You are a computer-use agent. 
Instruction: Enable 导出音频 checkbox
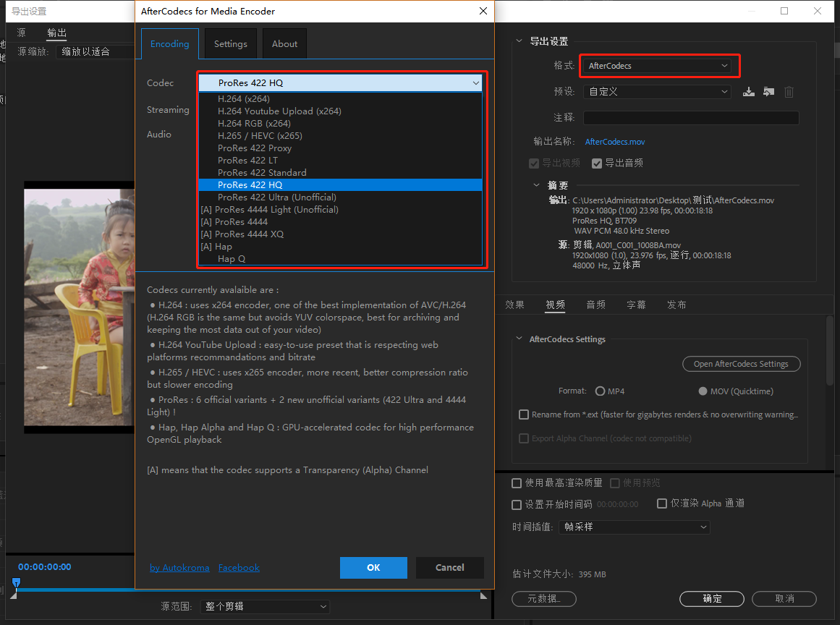(596, 163)
